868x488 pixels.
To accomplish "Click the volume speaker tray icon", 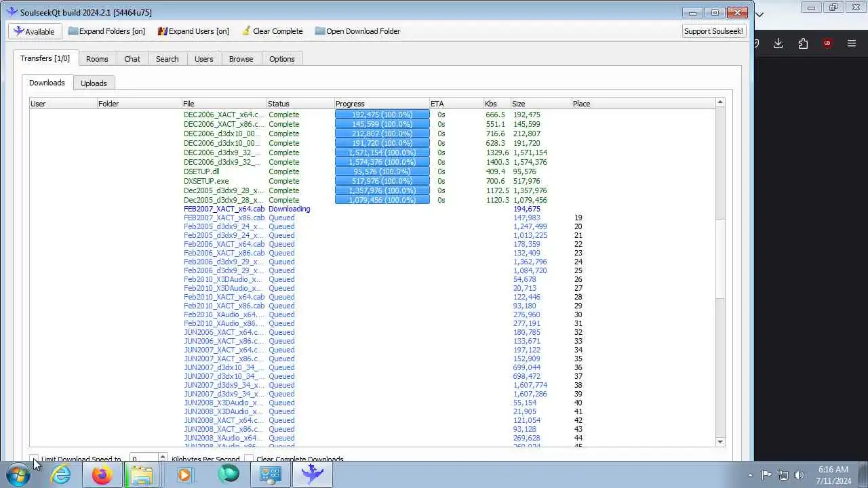I will [800, 475].
